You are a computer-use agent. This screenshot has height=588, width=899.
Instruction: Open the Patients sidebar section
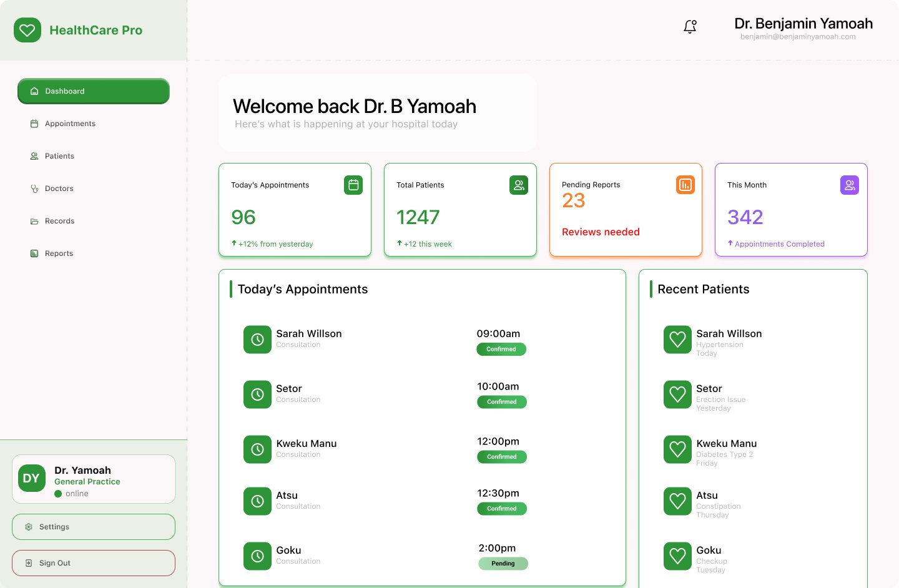59,156
